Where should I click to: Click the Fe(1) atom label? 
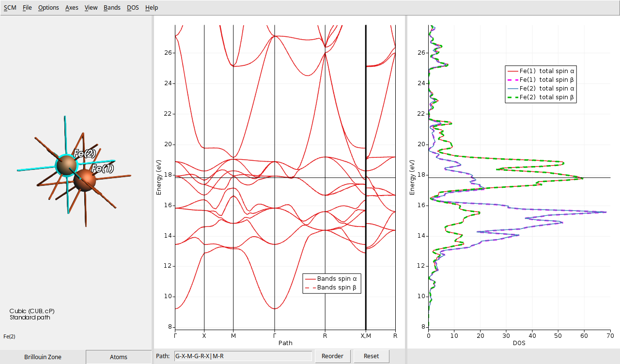point(103,168)
